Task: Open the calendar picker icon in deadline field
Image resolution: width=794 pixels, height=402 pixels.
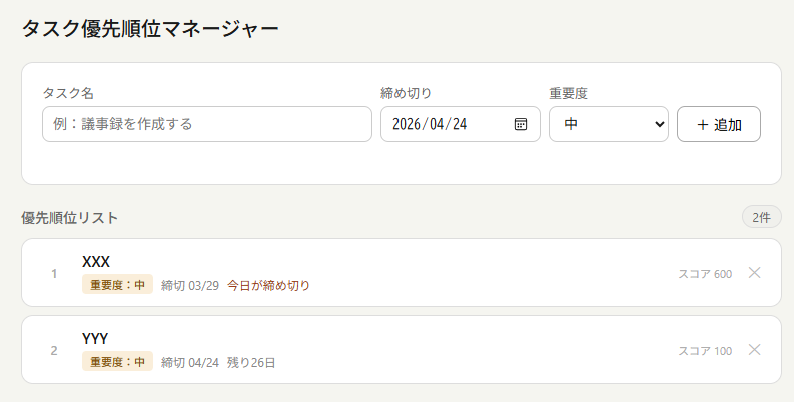Action: [x=521, y=124]
